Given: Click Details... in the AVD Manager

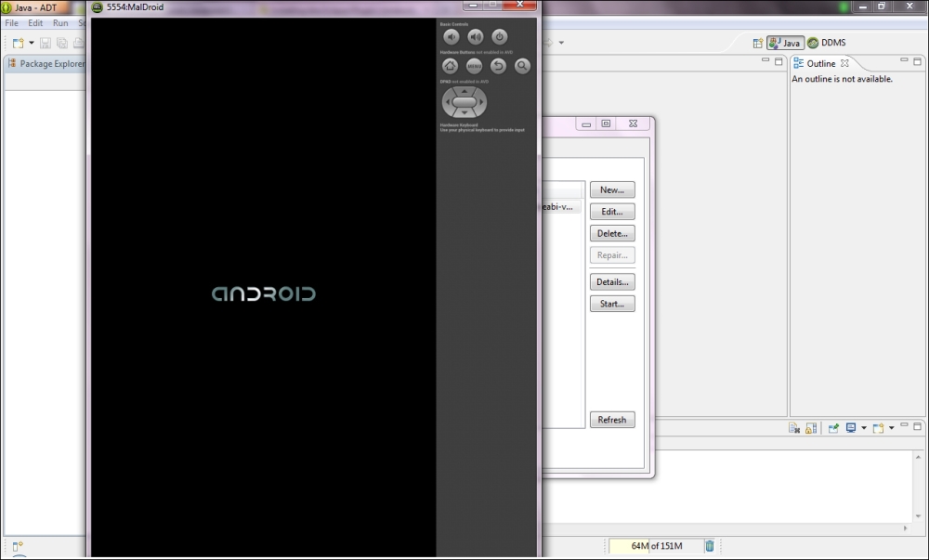Looking at the screenshot, I should [612, 282].
